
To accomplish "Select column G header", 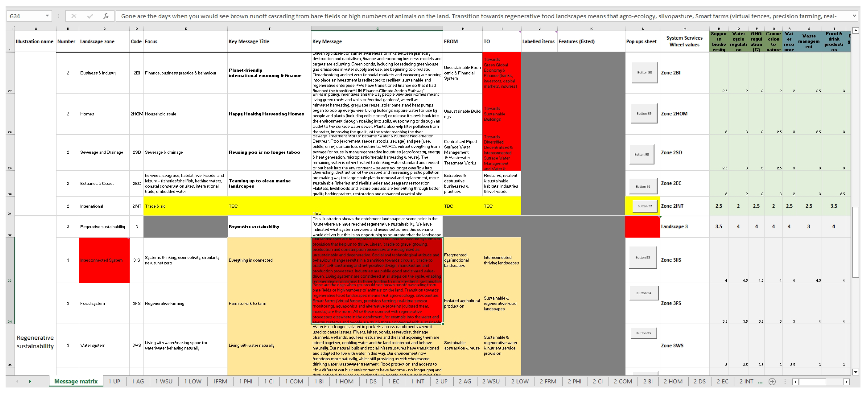I will click(x=377, y=29).
